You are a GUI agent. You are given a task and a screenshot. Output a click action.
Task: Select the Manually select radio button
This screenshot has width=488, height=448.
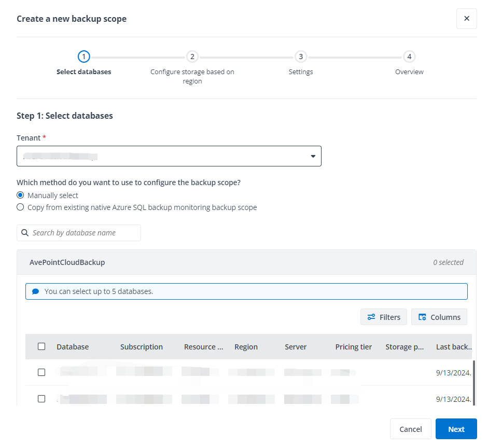coord(20,195)
